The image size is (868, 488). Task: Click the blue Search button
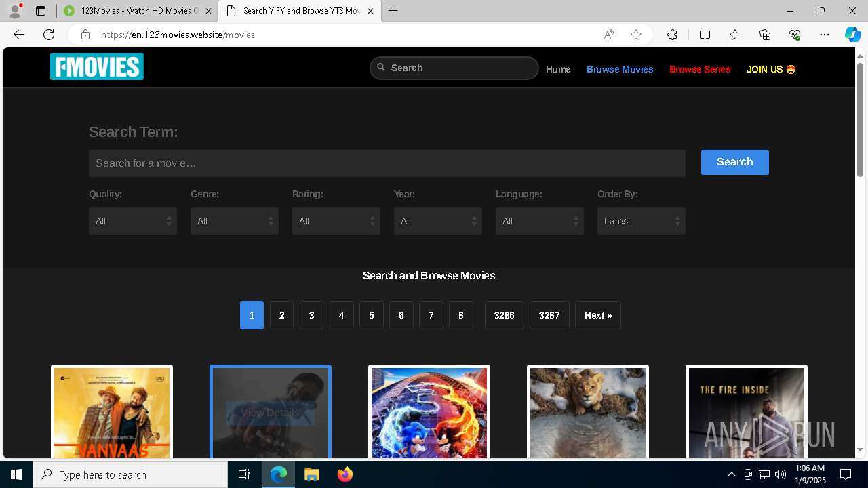[x=735, y=162]
